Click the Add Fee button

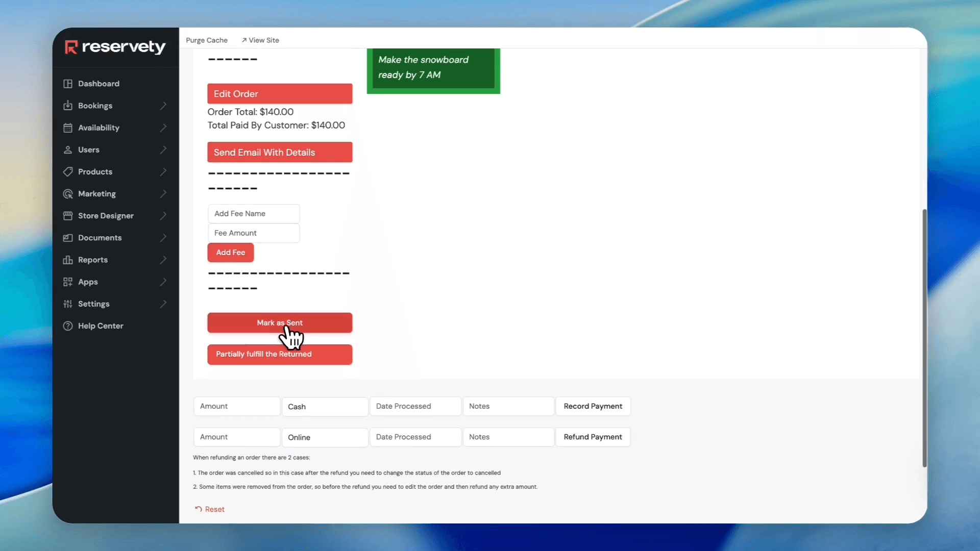pyautogui.click(x=230, y=253)
